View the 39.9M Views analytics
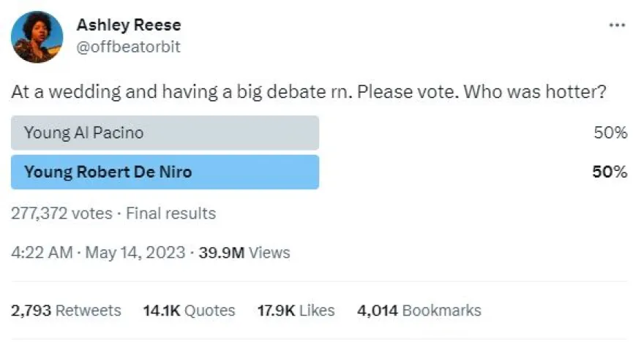Image resolution: width=644 pixels, height=342 pixels. point(245,253)
